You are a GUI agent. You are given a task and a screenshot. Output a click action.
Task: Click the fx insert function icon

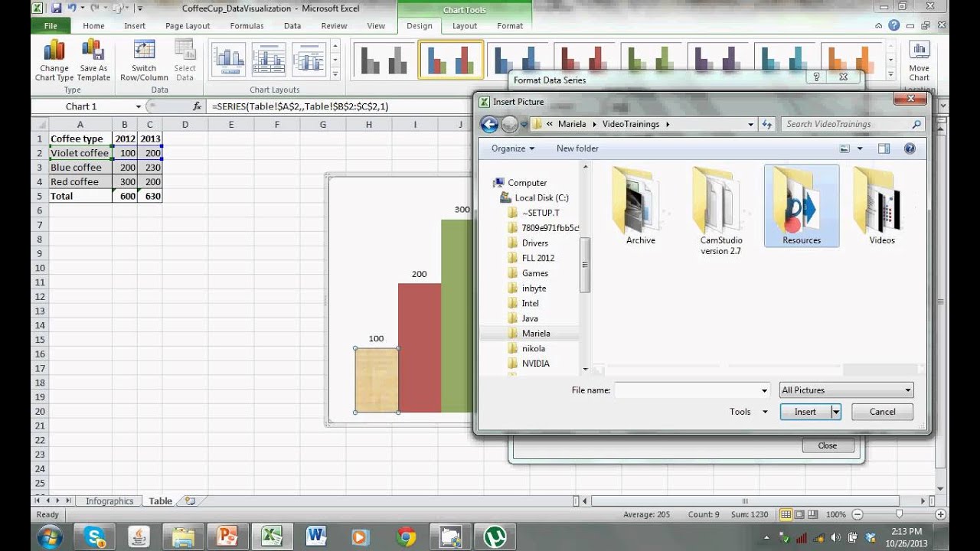(x=197, y=106)
